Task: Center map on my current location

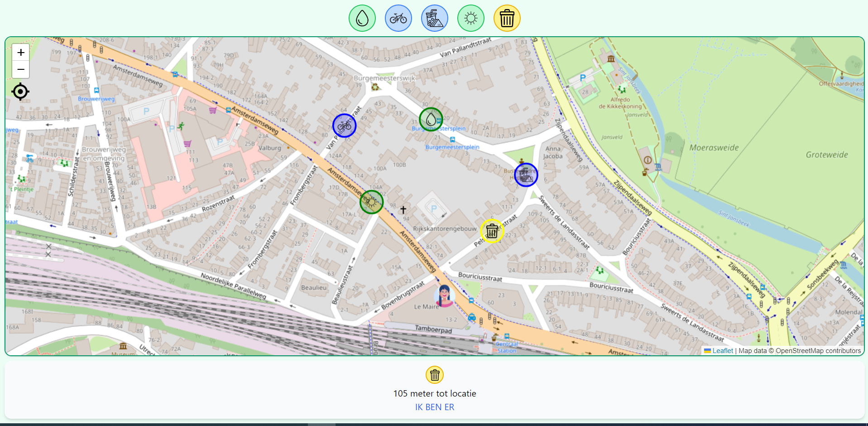Action: click(x=20, y=92)
